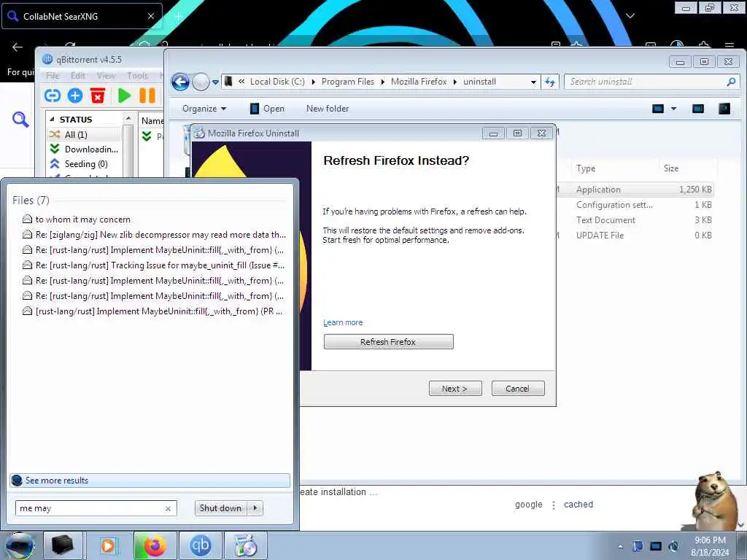Open qBittorrent File menu
Image resolution: width=747 pixels, height=560 pixels.
click(53, 75)
